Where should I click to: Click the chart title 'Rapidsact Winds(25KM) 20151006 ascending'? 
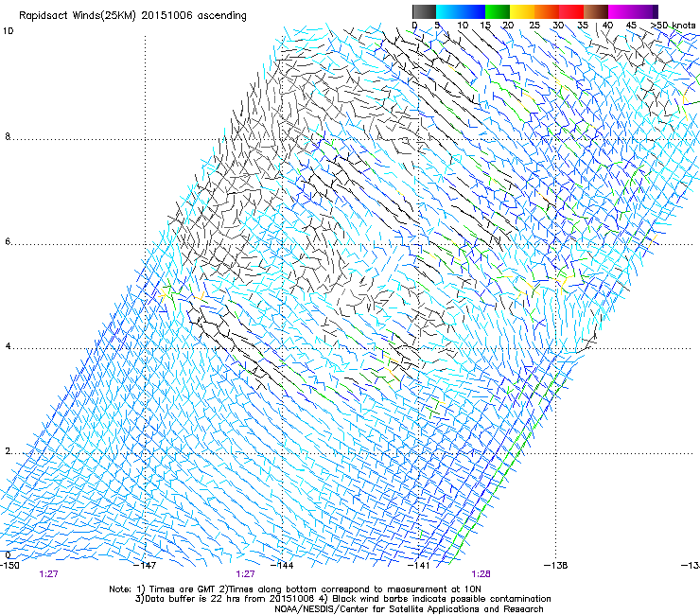pos(132,16)
